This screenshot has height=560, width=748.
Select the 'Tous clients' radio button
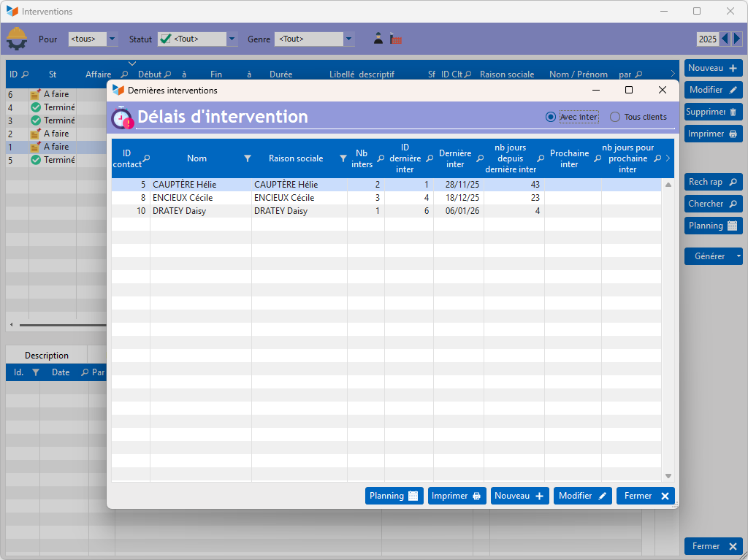615,117
